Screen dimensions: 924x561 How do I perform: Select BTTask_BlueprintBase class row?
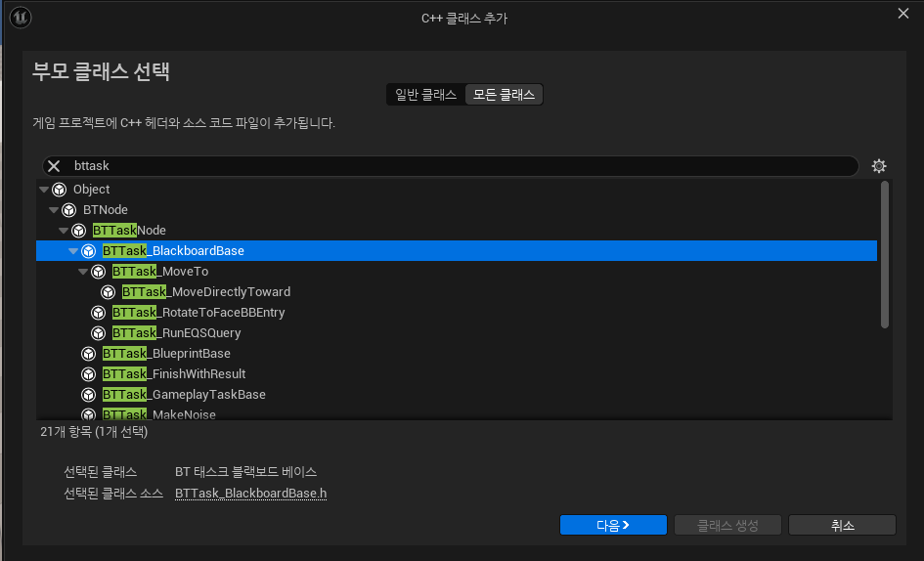(457, 354)
